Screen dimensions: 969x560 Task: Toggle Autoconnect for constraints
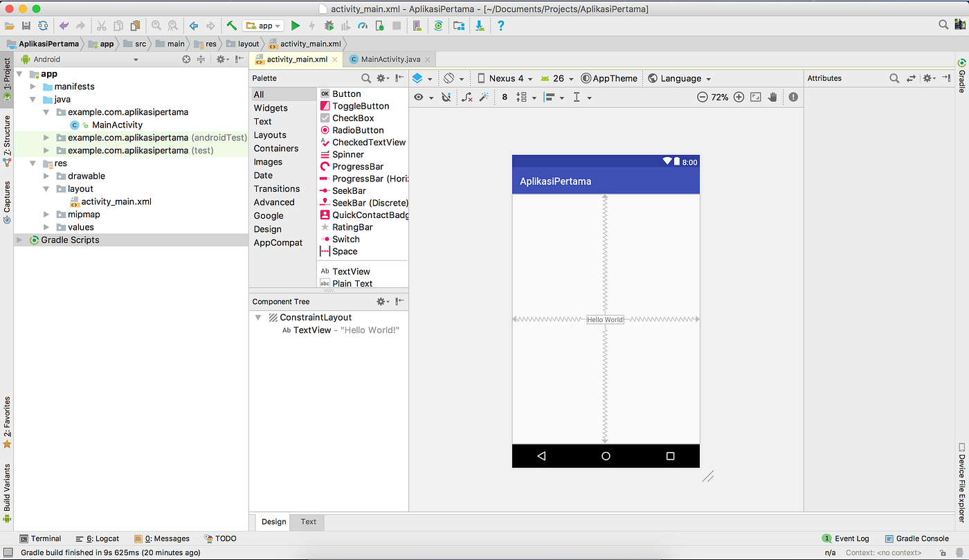[446, 97]
